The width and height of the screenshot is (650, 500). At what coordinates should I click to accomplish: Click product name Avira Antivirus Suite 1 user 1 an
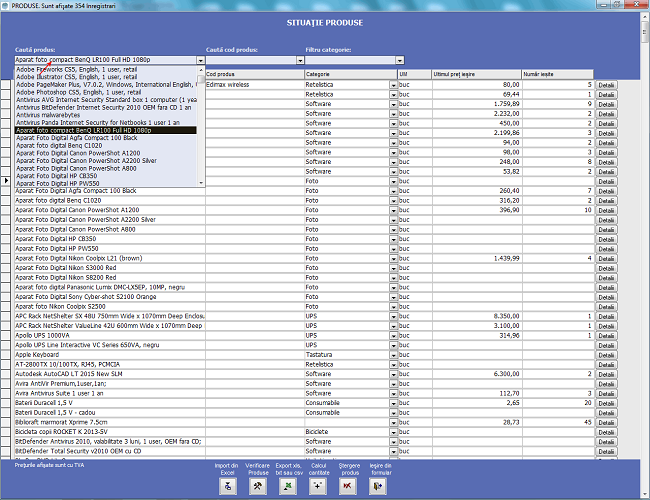59,393
